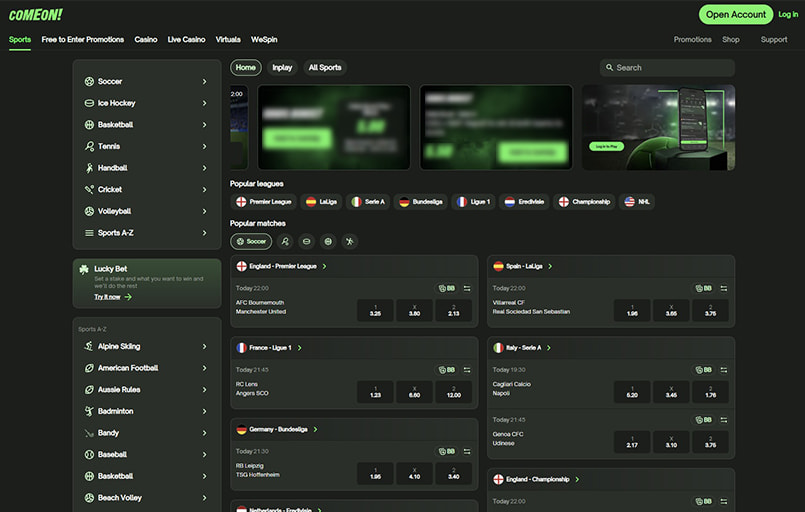805x512 pixels.
Task: Switch to the Inplay tab
Action: pyautogui.click(x=282, y=68)
